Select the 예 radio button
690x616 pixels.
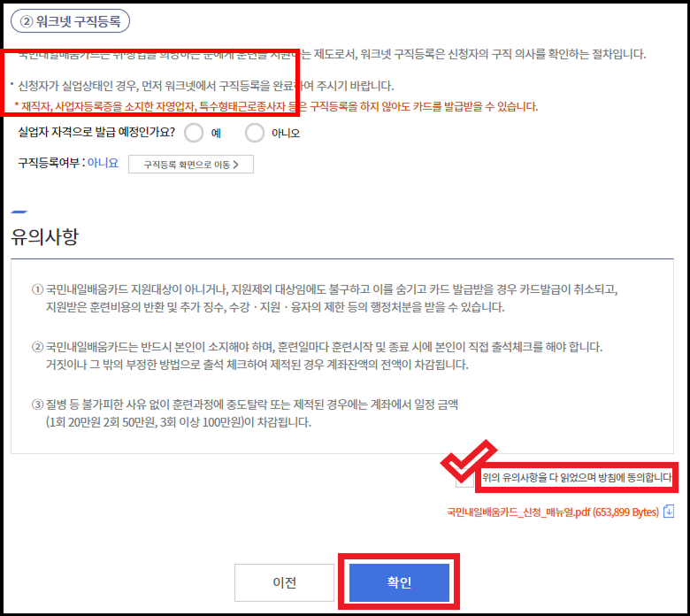[194, 133]
